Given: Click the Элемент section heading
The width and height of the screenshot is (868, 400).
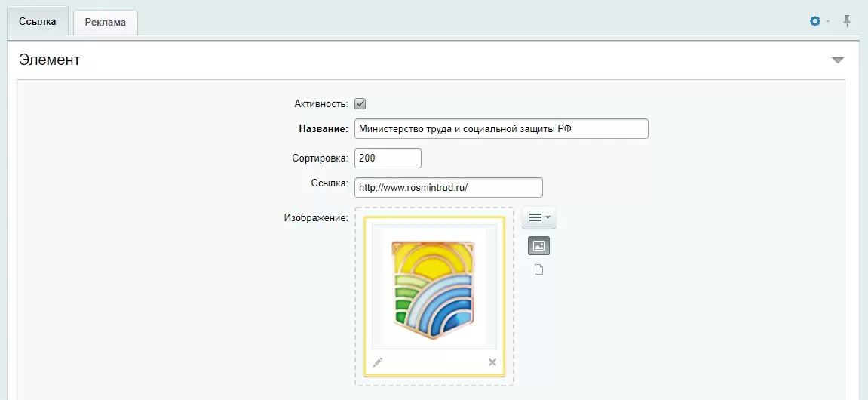Looking at the screenshot, I should (x=49, y=60).
